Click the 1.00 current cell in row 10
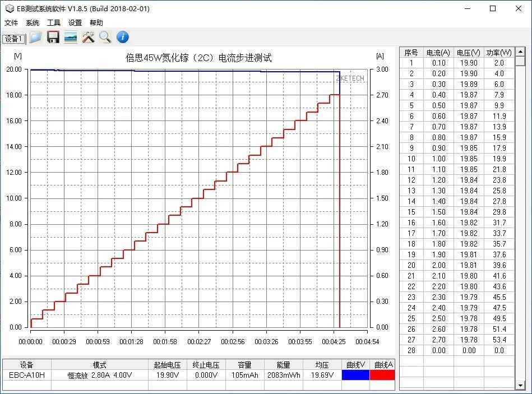This screenshot has height=394, width=532. pos(438,159)
